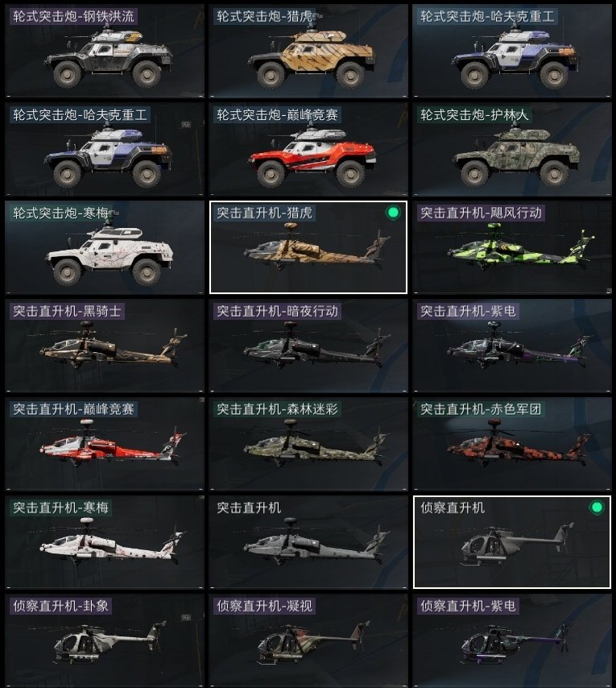Choose the 突击直升机-暗夜行动 helicopter skin

click(308, 346)
